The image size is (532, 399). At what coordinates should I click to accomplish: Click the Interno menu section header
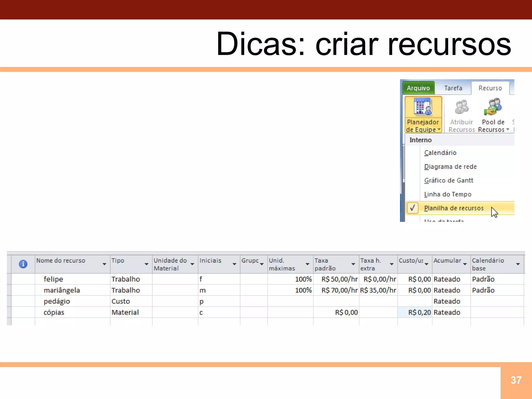460,140
